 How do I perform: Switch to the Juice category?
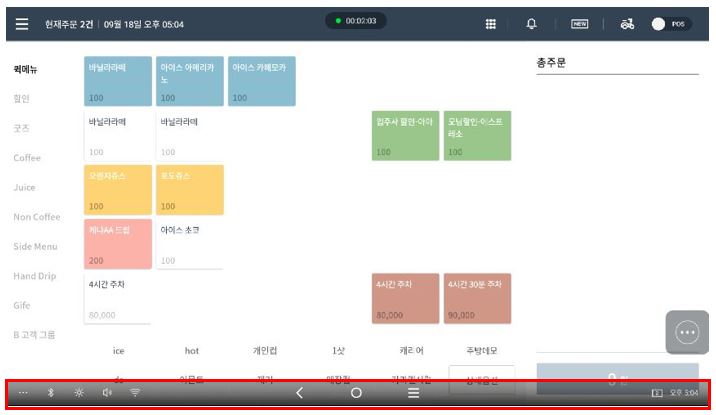pyautogui.click(x=24, y=188)
